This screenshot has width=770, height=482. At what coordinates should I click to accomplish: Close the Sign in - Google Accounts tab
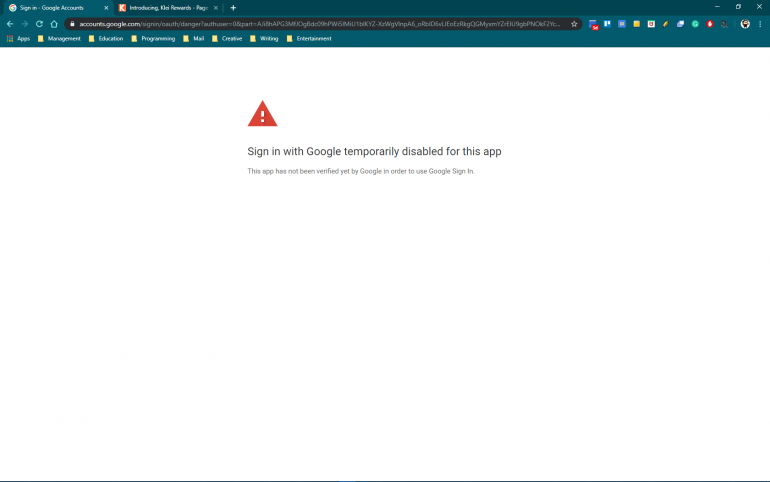point(106,8)
